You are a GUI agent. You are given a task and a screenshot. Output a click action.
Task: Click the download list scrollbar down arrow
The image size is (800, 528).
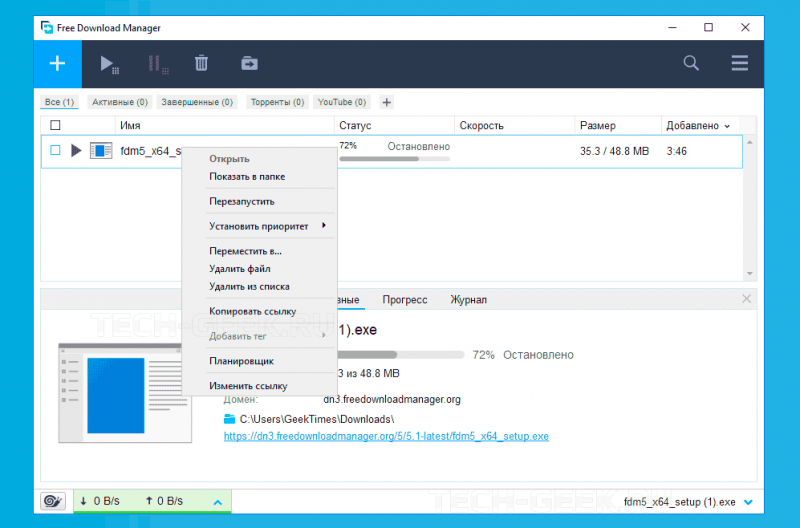(x=749, y=274)
